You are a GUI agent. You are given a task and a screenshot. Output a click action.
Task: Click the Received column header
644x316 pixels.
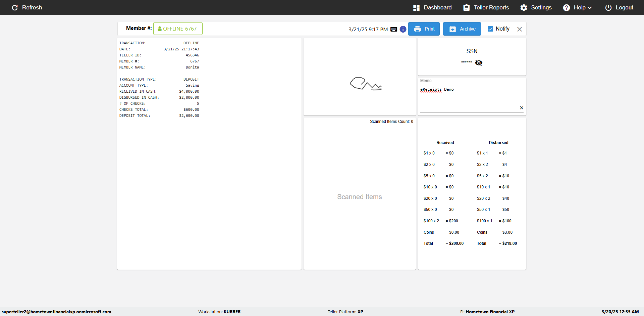[445, 143]
